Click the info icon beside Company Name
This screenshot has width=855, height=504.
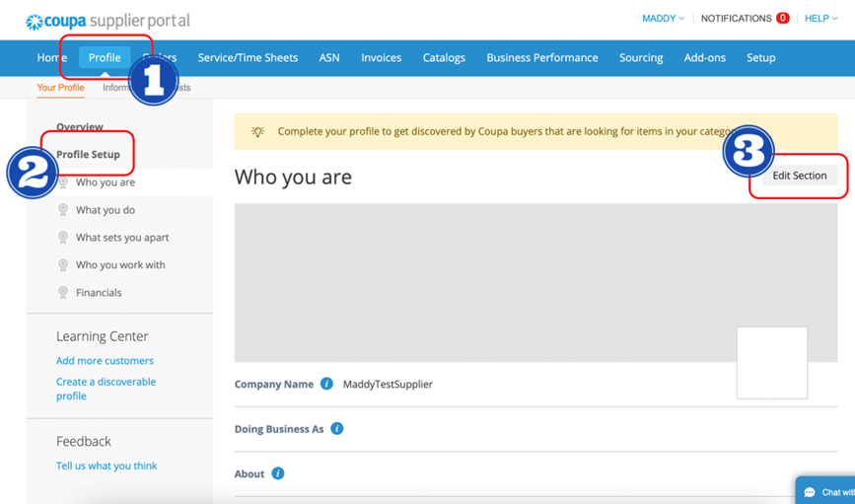tap(326, 384)
